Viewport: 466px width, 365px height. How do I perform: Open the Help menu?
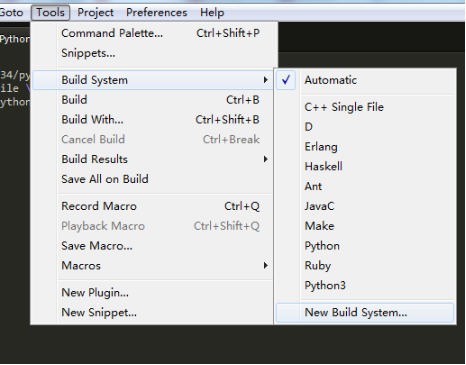click(x=212, y=13)
